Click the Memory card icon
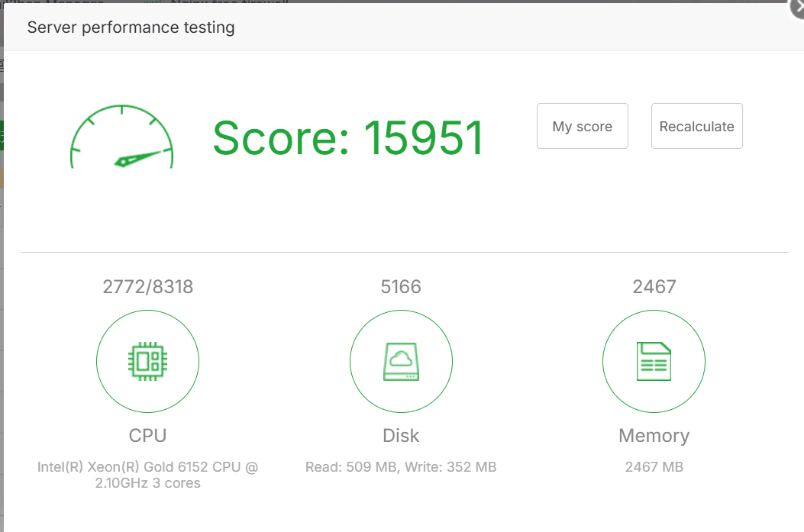 click(654, 362)
